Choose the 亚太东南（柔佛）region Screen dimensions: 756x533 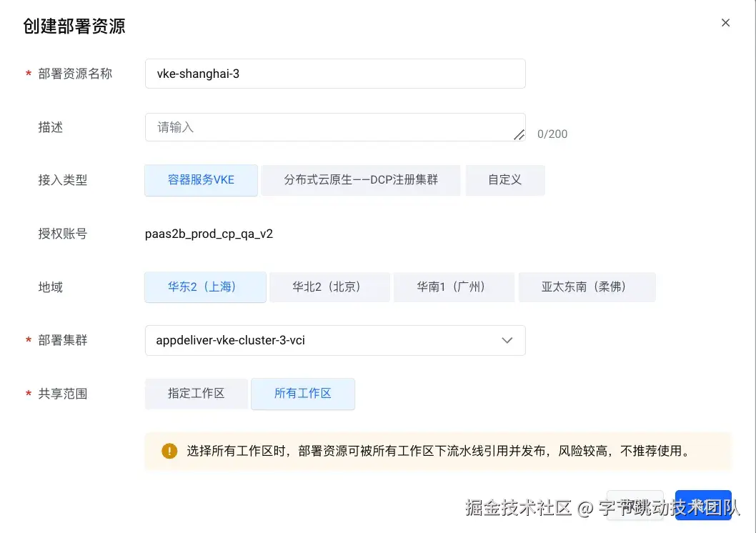click(x=587, y=287)
